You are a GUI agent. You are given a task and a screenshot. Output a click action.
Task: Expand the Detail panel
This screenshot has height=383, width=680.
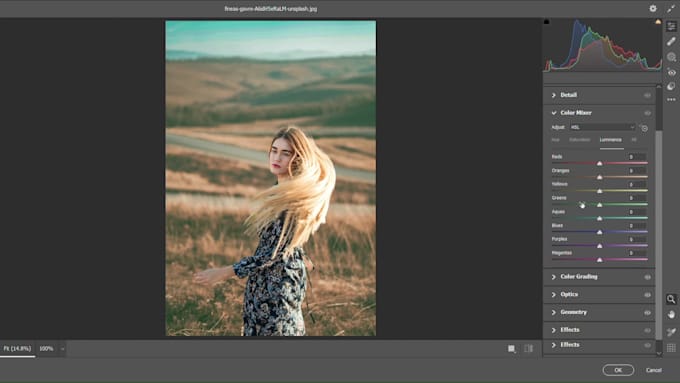pos(554,95)
